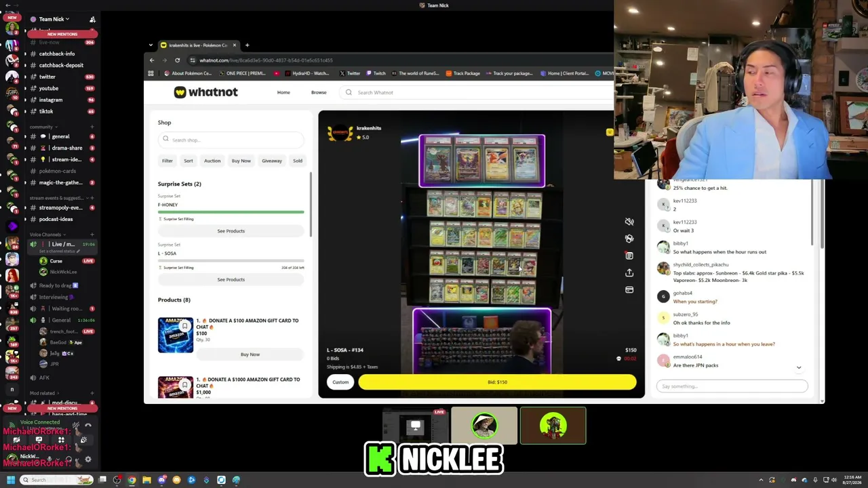Add a channel to the community category
Image resolution: width=868 pixels, height=488 pixels.
tap(92, 127)
